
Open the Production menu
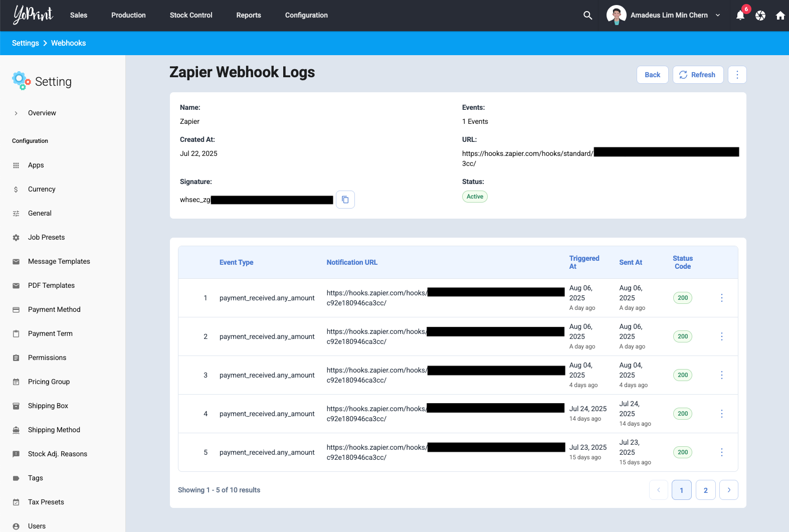click(x=128, y=16)
